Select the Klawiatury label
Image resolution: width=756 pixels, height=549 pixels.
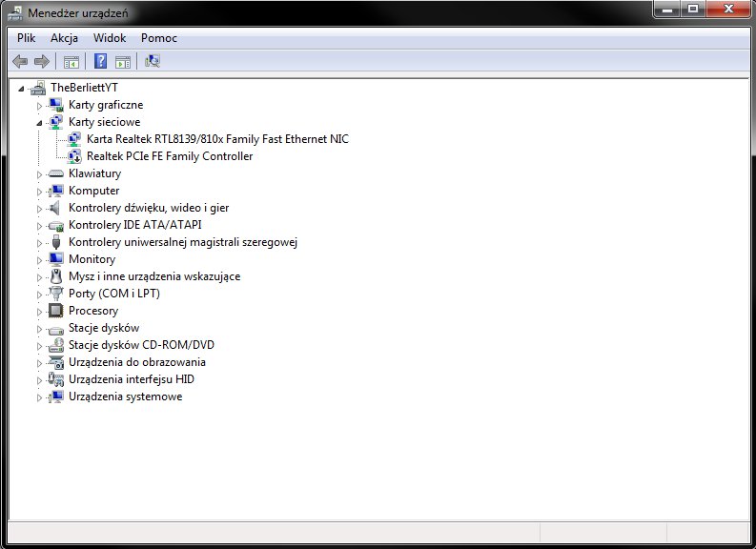pyautogui.click(x=94, y=173)
